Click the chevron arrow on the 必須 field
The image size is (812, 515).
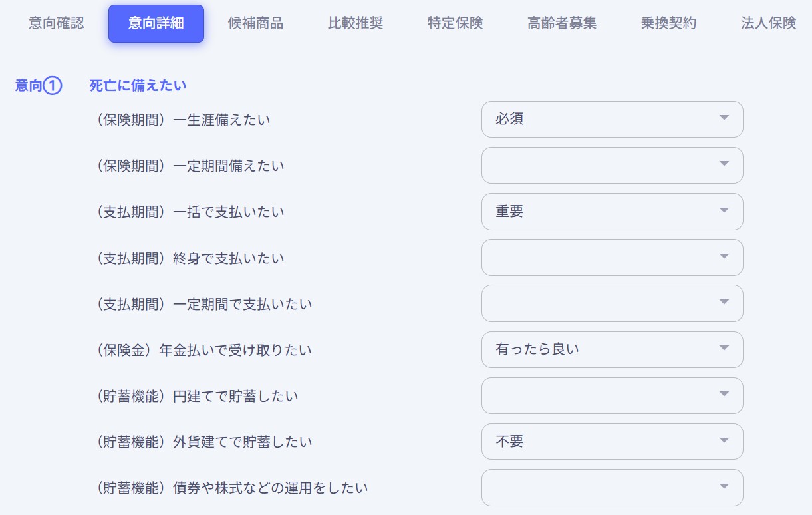(x=724, y=118)
